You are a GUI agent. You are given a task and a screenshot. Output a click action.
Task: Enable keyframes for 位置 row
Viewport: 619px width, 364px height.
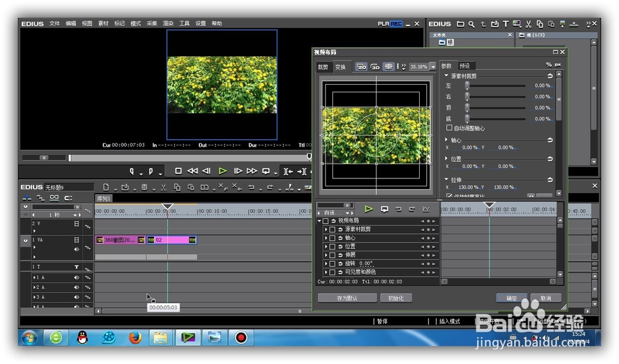pos(332,246)
